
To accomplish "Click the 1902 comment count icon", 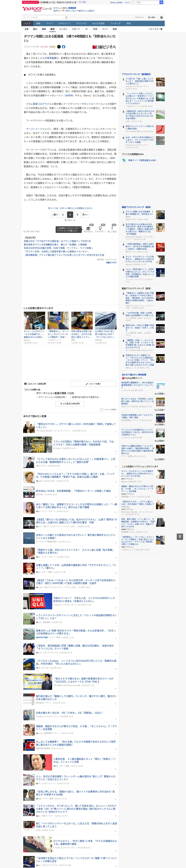I will pos(45,47).
